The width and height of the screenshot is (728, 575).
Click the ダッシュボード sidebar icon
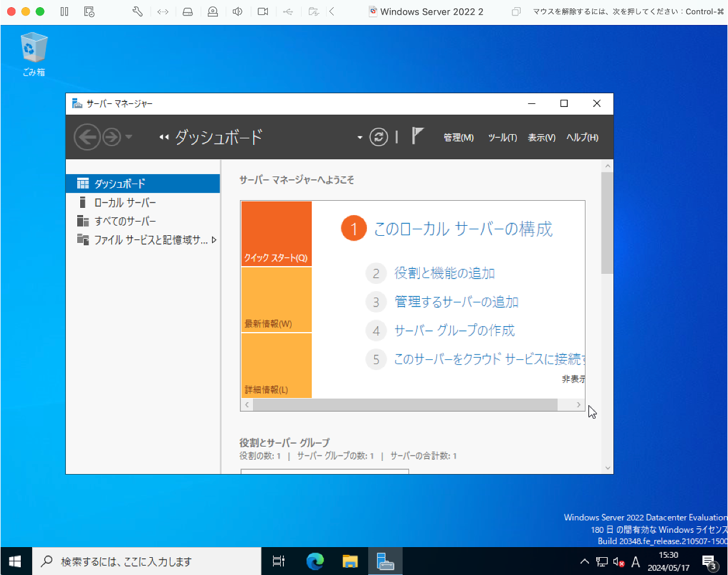tap(83, 184)
